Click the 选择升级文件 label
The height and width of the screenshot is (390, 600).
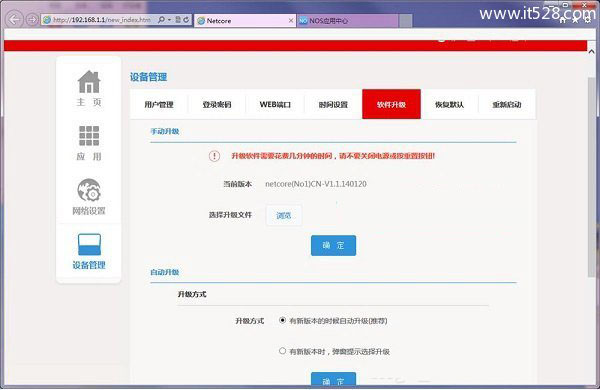[x=230, y=215]
